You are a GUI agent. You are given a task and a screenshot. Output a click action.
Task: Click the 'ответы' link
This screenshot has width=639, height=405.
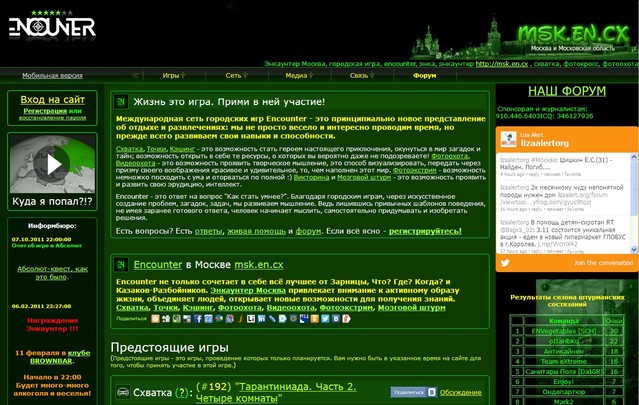209,231
